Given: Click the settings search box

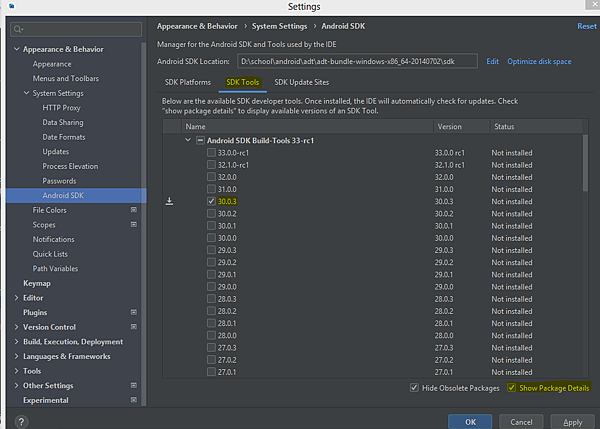Looking at the screenshot, I should click(x=75, y=29).
